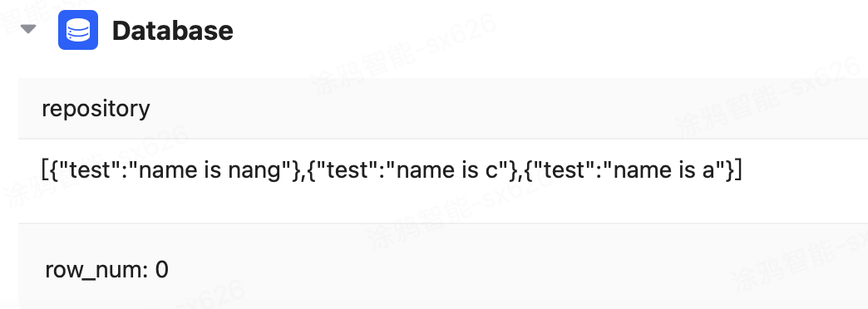Click the blue Database node icon
Viewport: 868px width, 309px height.
[x=78, y=30]
